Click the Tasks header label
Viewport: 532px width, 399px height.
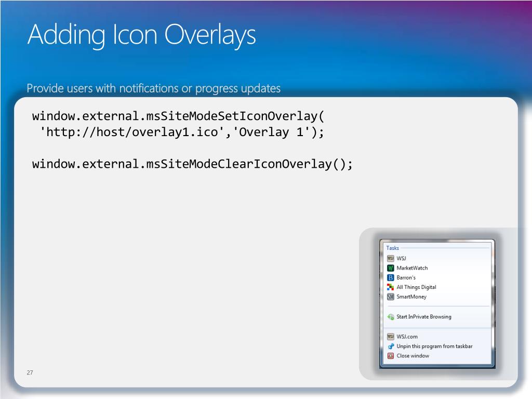393,248
